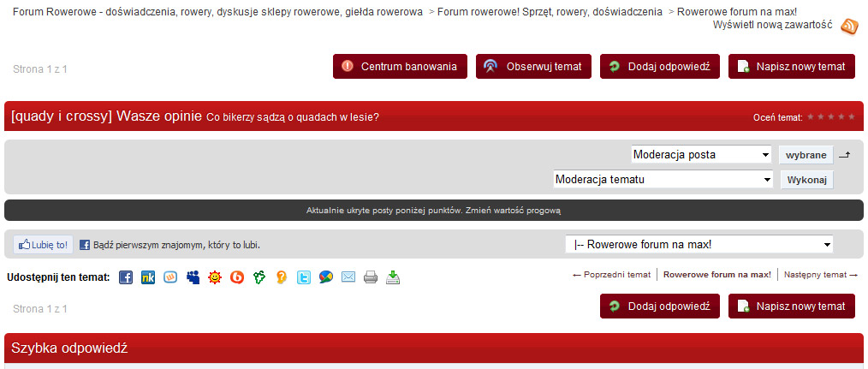Screen dimensions: 868x369
Task: Rate topic with the fifth star
Action: click(x=851, y=116)
